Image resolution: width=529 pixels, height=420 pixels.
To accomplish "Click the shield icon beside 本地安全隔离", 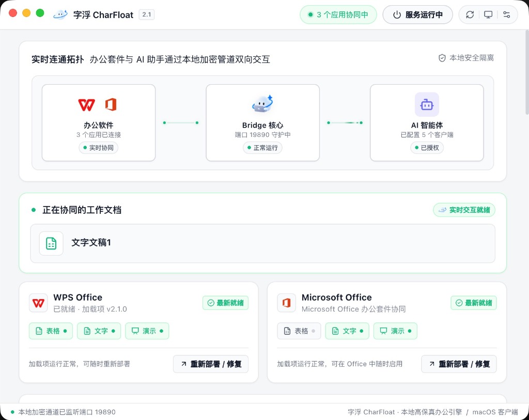I will click(442, 58).
